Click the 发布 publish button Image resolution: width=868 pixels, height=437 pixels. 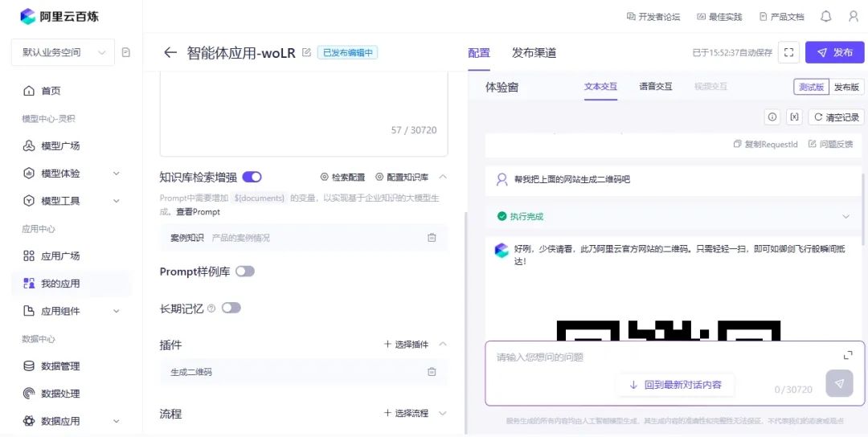(835, 52)
